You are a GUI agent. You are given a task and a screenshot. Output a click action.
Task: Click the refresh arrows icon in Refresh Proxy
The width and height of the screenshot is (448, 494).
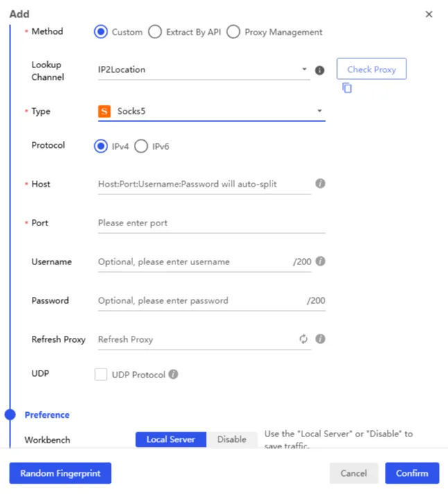coord(303,339)
